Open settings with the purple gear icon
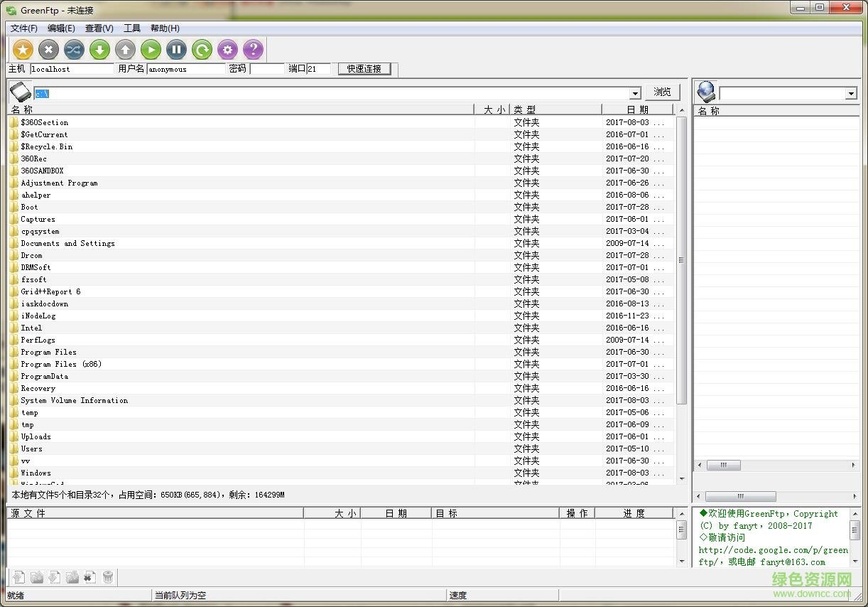Image resolution: width=868 pixels, height=607 pixels. 227,49
